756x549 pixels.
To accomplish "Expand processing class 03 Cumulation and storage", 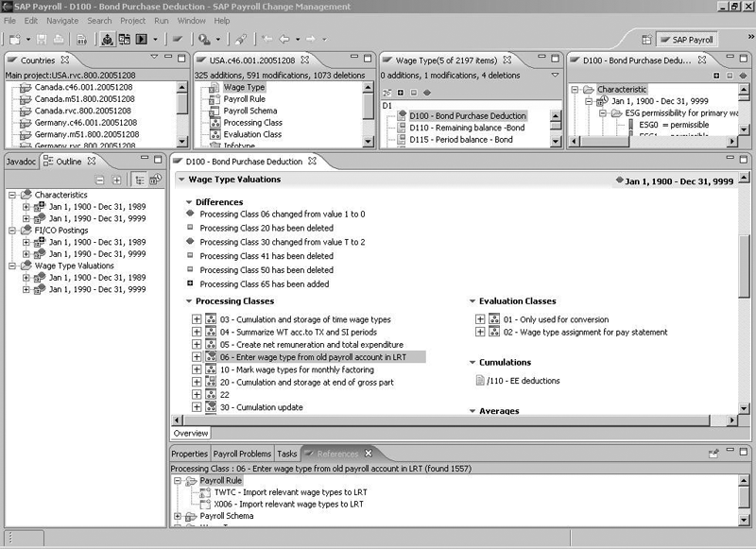I will point(197,319).
